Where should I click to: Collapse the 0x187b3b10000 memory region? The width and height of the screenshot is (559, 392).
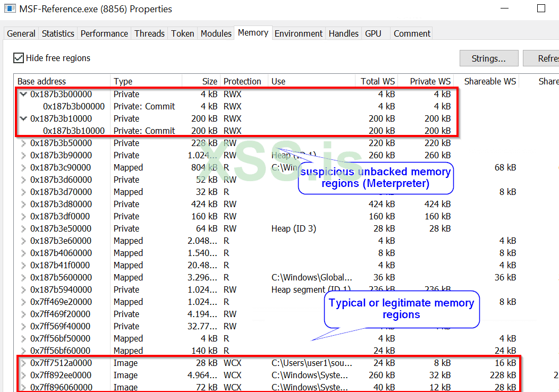click(x=23, y=119)
